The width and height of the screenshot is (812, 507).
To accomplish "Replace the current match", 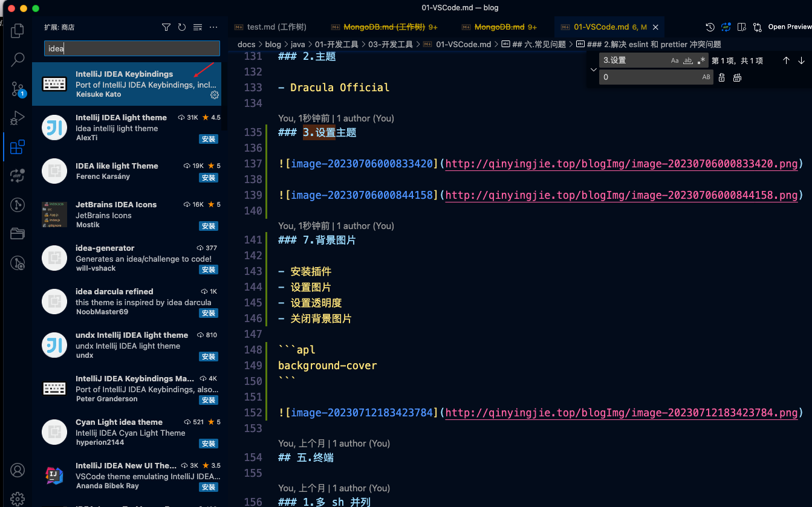I will click(722, 77).
